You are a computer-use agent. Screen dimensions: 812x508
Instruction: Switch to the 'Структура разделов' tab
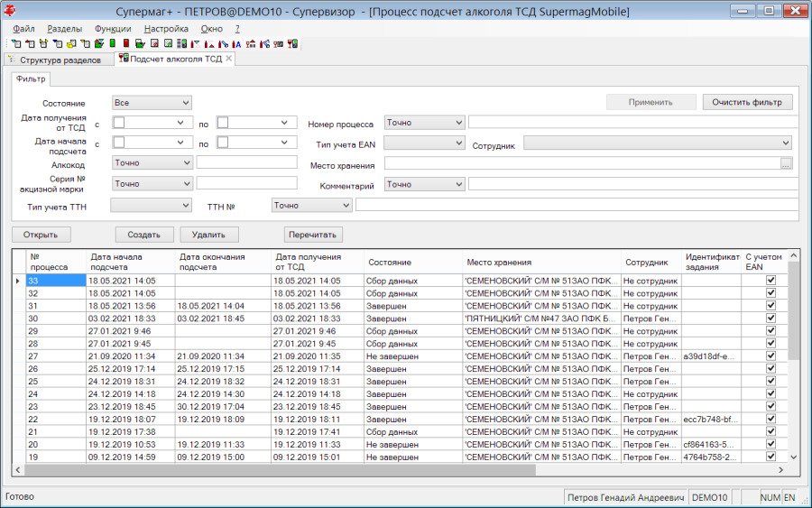[60, 60]
